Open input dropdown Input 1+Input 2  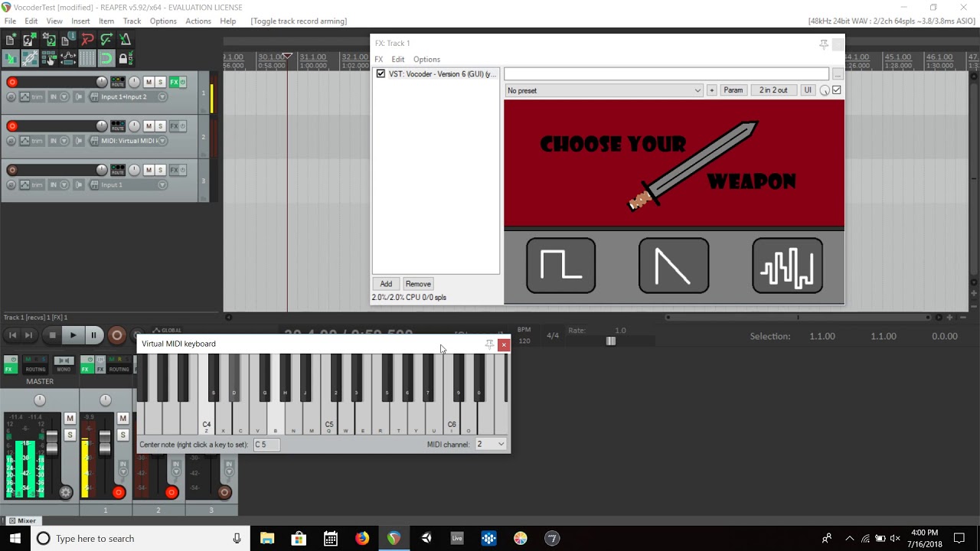[128, 96]
